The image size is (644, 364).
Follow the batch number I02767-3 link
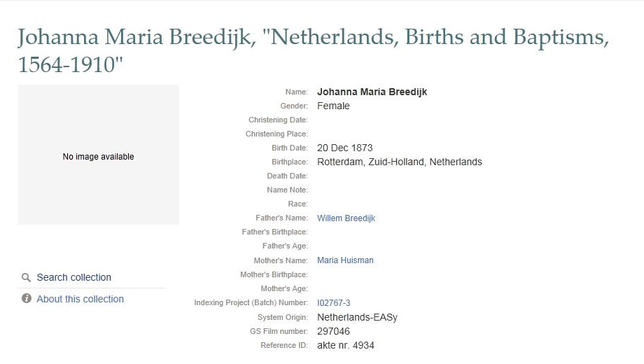333,303
